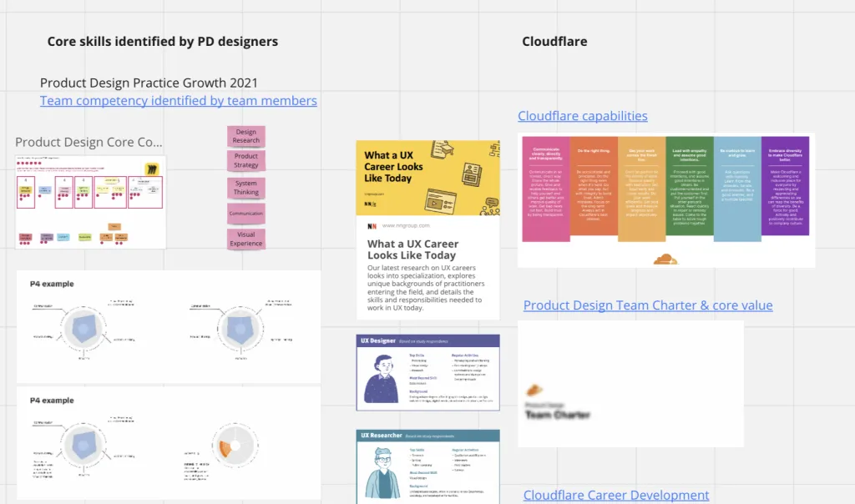Viewport: 855px width, 504px height.
Task: Click the Product Design Core Co thumbnail
Action: click(x=89, y=200)
